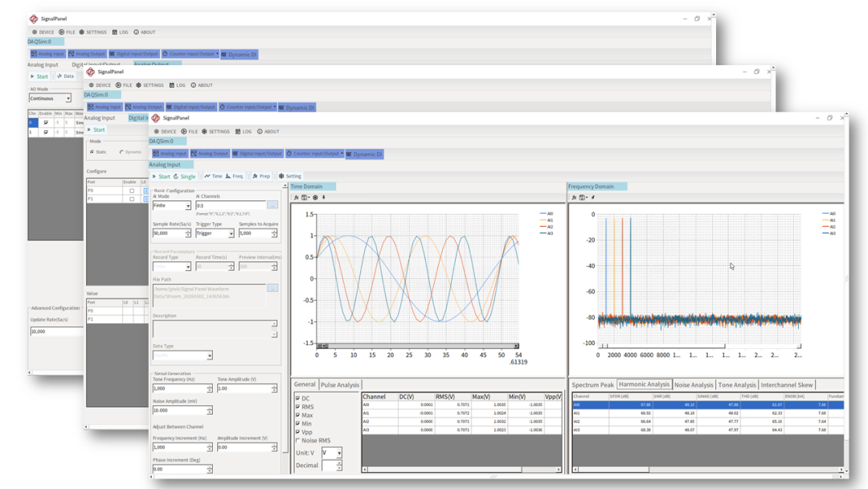
Task: Click the Time Domain chart gear icon
Action: click(315, 198)
